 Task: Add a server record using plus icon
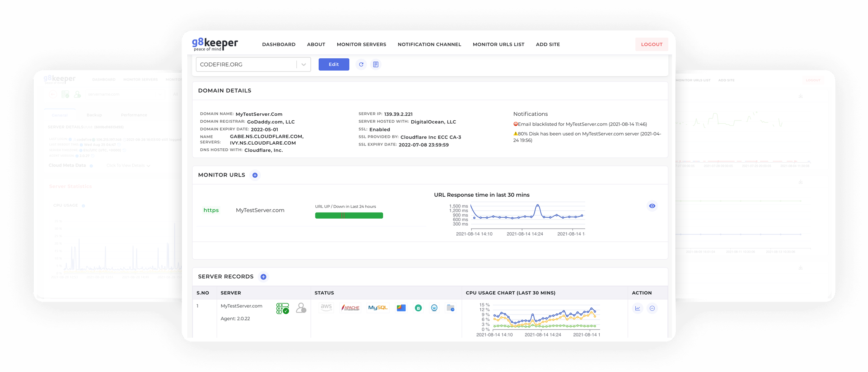(x=263, y=277)
